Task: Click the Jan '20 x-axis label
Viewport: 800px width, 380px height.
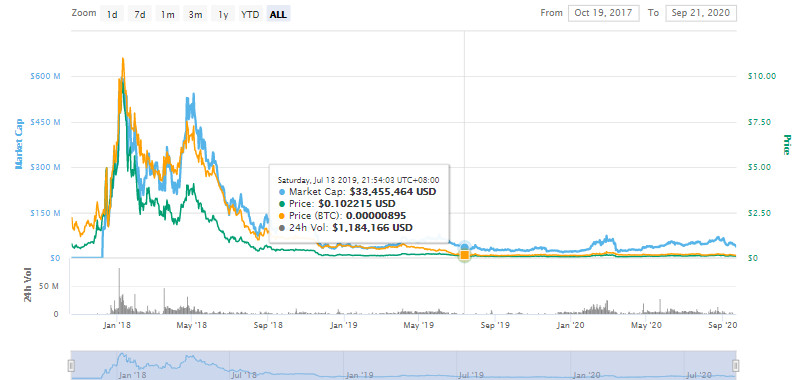Action: [570, 324]
